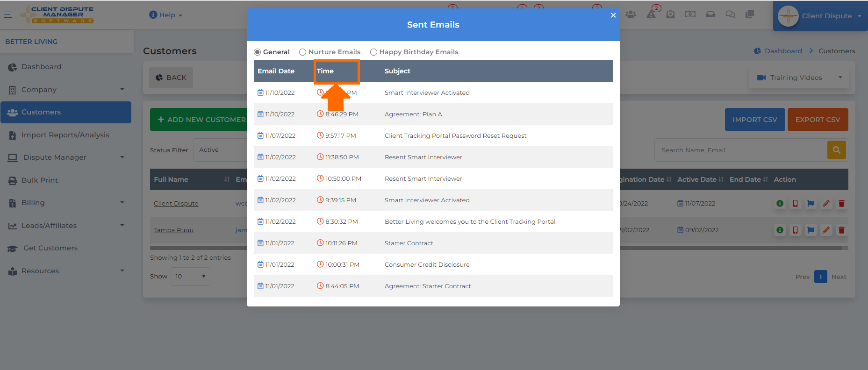Screen dimensions: 868x370
Task: Open Import Reports/Analysis in the sidebar
Action: pos(65,135)
